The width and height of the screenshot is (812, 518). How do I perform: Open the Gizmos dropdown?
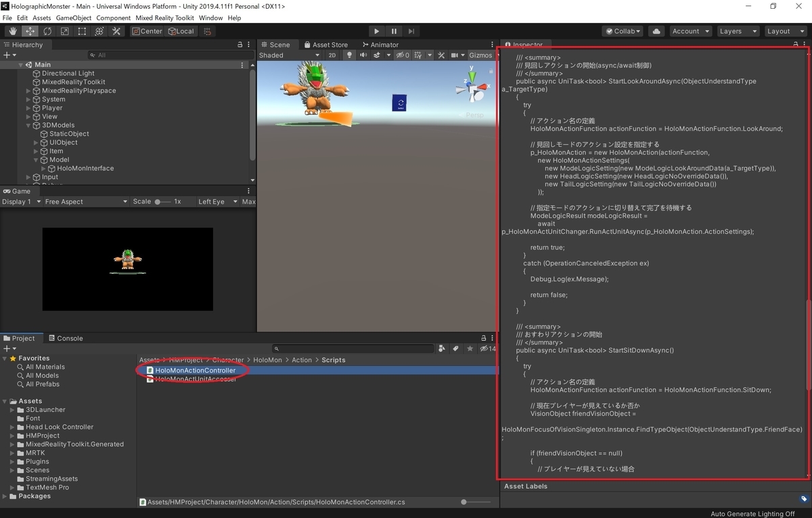pyautogui.click(x=484, y=55)
